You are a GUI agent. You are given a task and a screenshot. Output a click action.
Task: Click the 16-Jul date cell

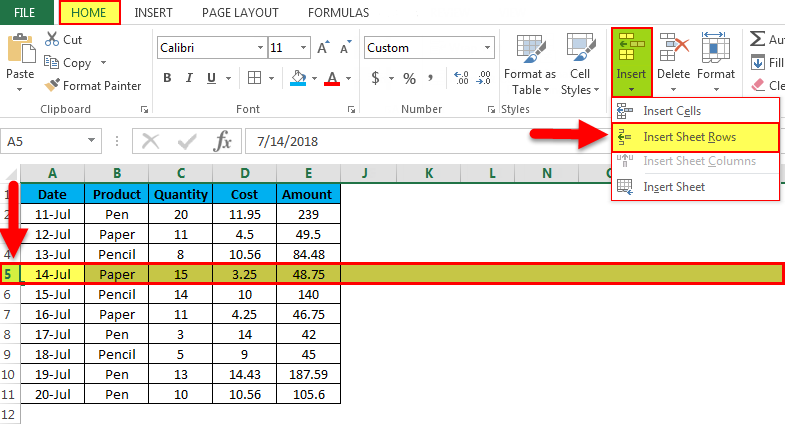(53, 314)
